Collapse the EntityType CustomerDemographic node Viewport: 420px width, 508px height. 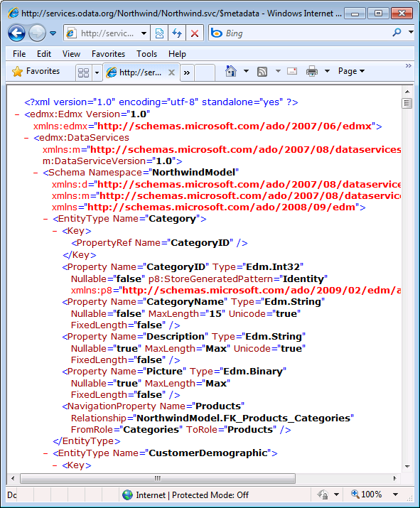(x=45, y=453)
